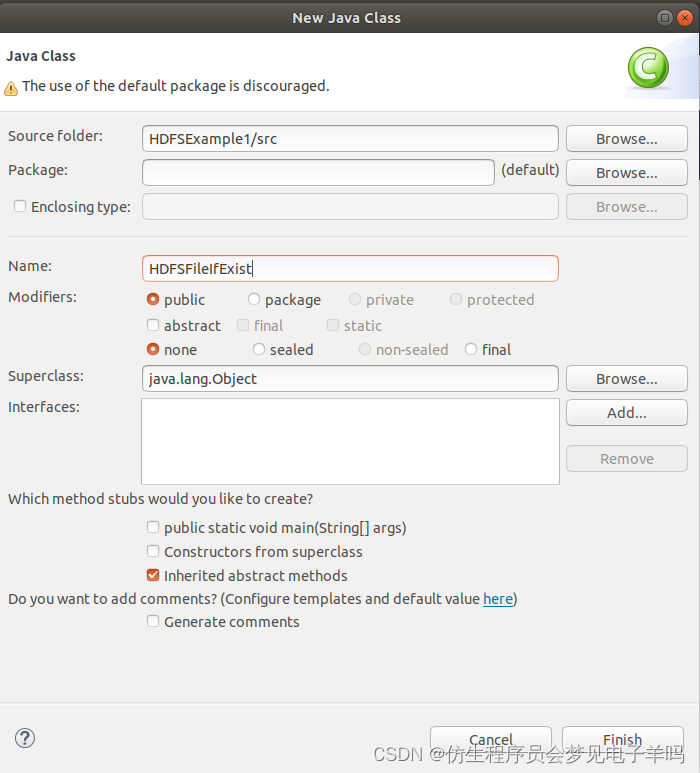Tick the Generate comments checkbox
Image resolution: width=700 pixels, height=773 pixels.
[x=153, y=621]
